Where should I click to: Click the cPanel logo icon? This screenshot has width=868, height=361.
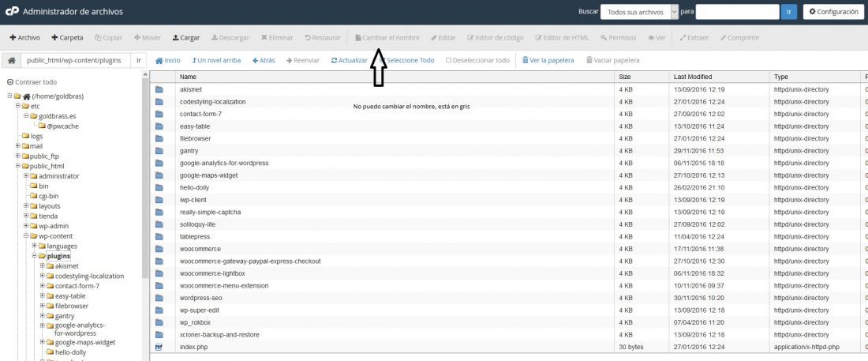(12, 11)
